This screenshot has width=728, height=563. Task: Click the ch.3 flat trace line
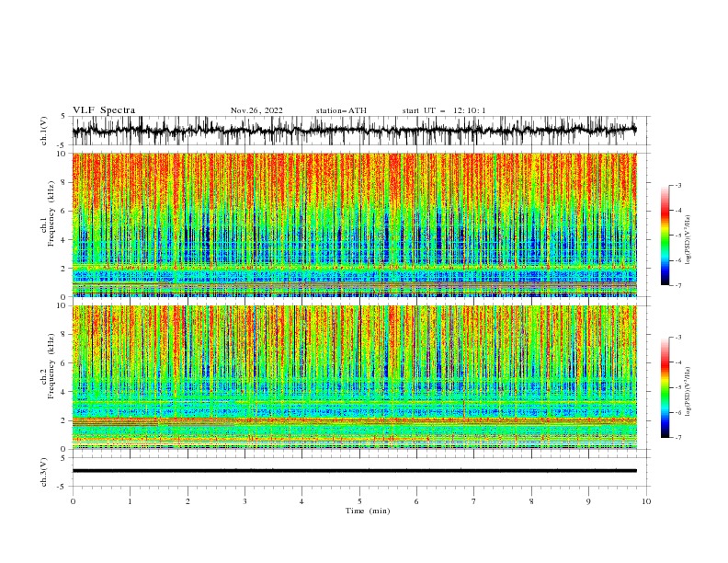click(x=354, y=471)
